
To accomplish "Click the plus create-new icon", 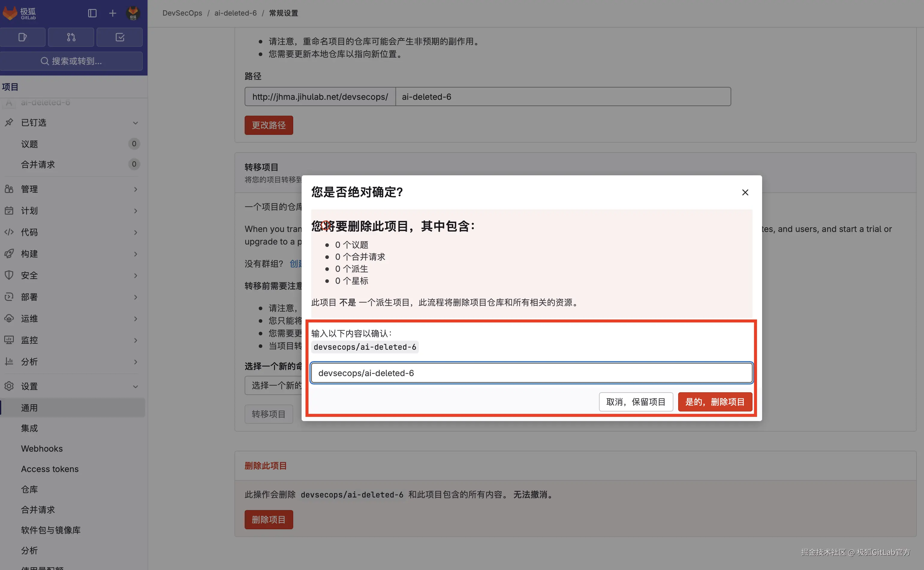I will pyautogui.click(x=112, y=13).
